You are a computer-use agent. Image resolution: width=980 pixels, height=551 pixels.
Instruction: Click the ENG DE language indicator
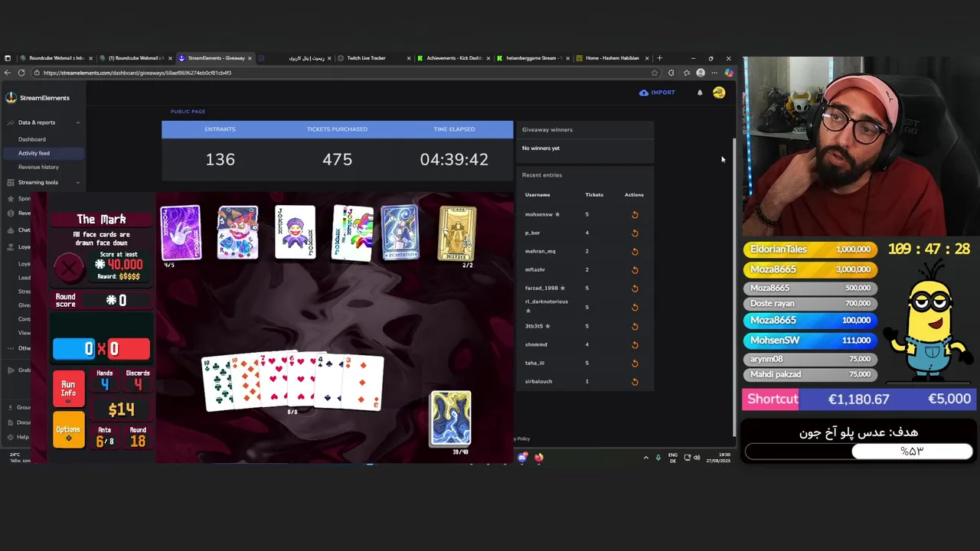click(x=673, y=458)
